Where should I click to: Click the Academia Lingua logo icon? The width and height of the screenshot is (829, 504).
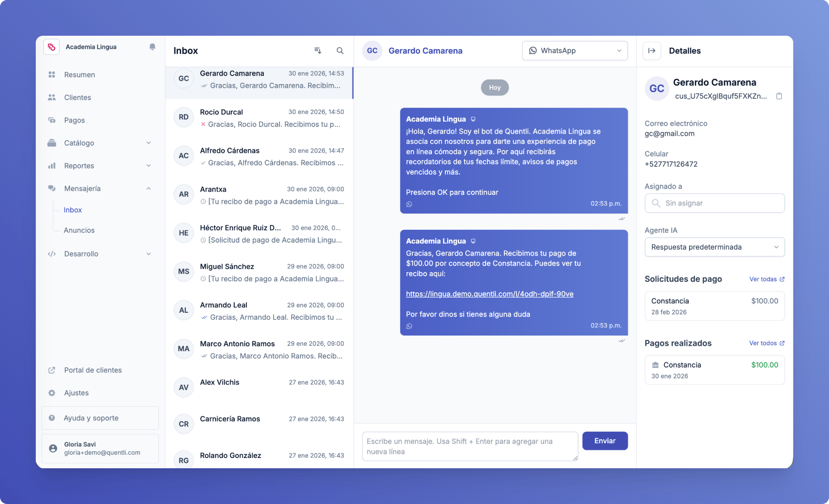[51, 47]
